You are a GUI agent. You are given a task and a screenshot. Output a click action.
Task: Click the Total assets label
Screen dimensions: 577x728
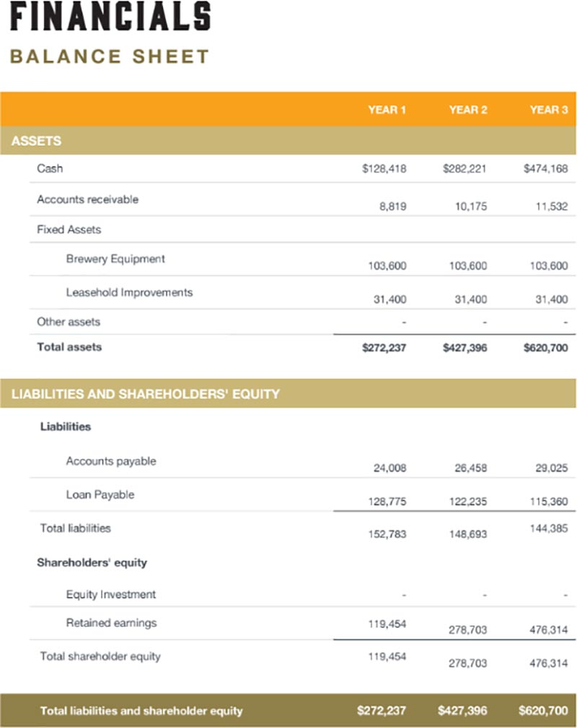[69, 347]
